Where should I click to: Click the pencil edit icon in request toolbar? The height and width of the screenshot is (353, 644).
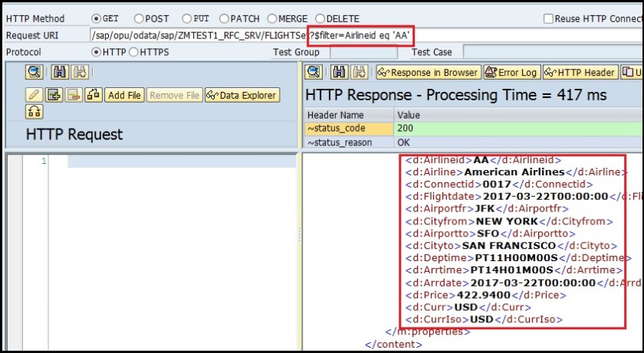[34, 95]
